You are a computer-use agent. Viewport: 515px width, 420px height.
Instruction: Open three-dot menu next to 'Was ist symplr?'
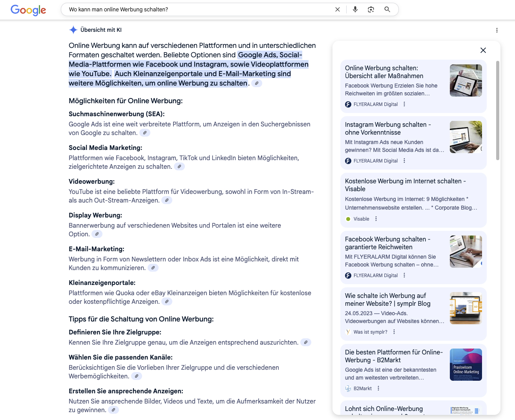[394, 332]
